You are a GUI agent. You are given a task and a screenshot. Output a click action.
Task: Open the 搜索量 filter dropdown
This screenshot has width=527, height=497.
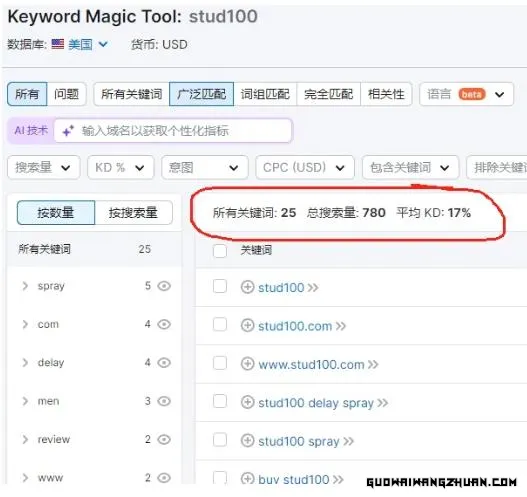[x=44, y=167]
